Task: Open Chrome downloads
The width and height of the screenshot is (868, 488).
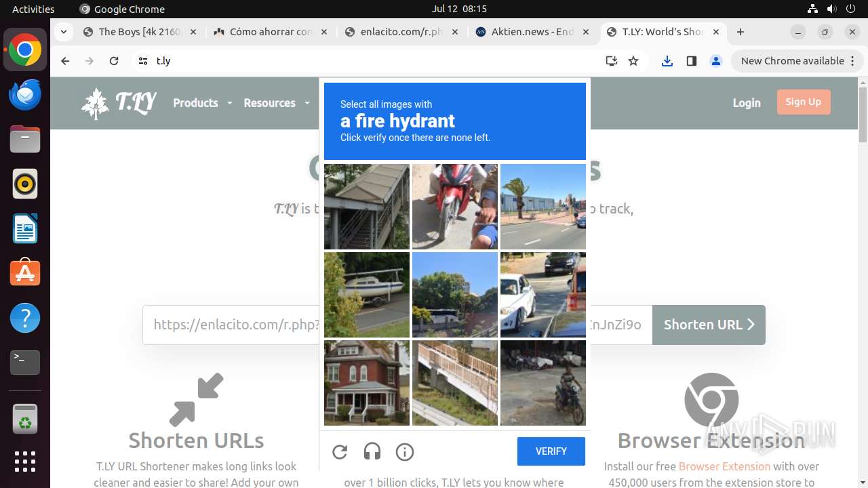Action: point(667,61)
